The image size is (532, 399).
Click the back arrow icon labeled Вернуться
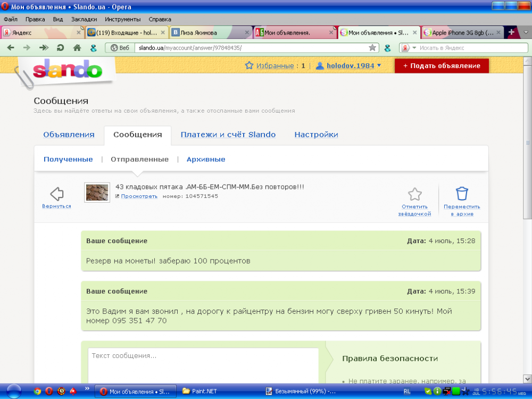(x=56, y=194)
